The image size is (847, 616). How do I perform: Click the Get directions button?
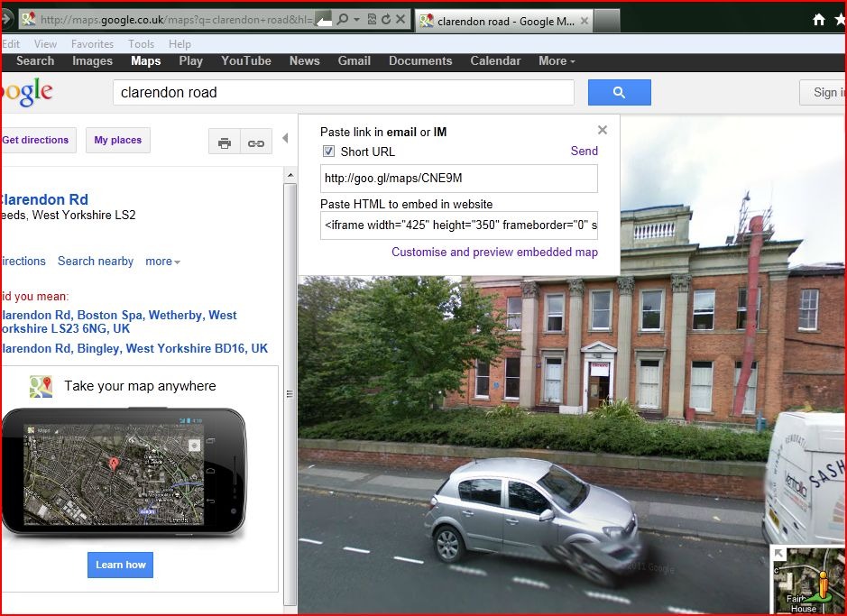(37, 141)
